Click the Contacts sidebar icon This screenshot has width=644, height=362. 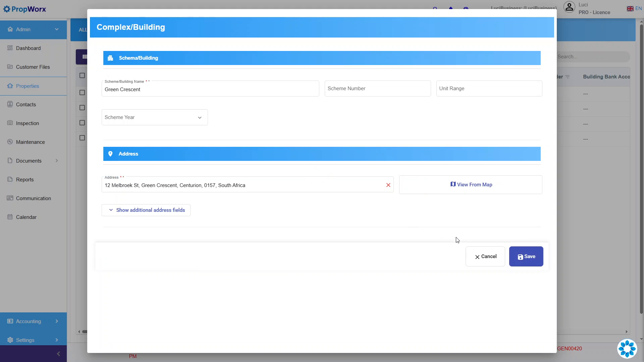tap(10, 104)
